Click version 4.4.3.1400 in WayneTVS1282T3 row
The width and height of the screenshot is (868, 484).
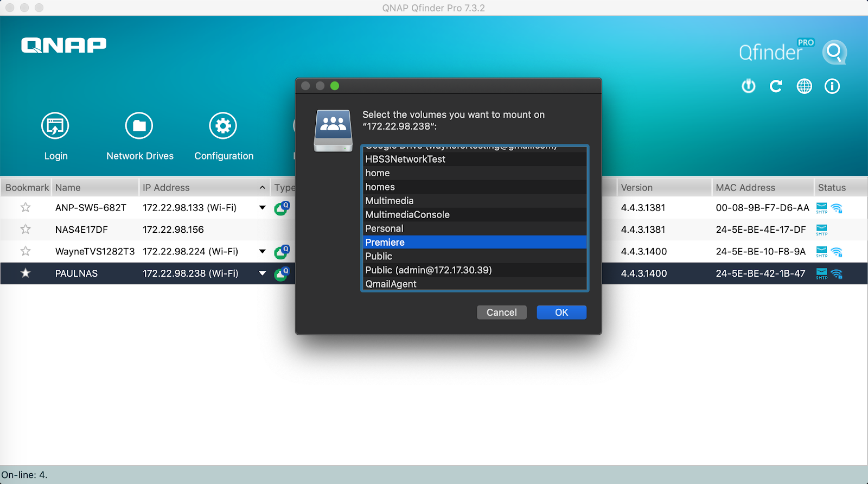[644, 251]
